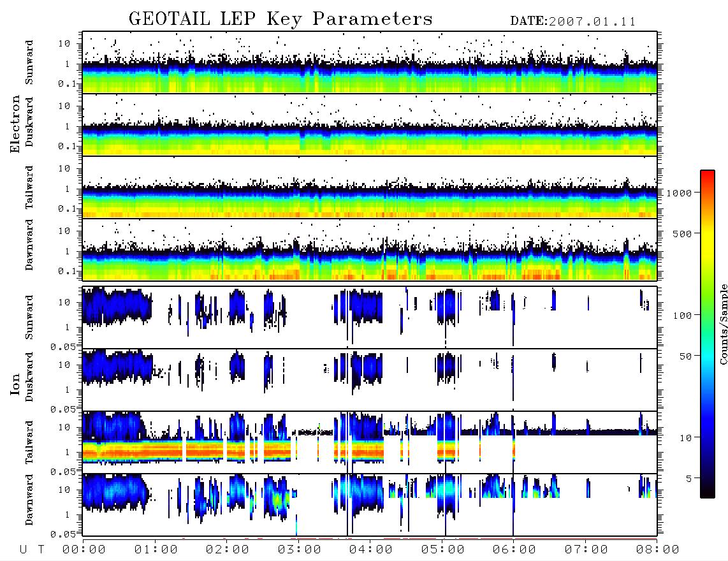Click the Ion Dawnward panel label
The width and height of the screenshot is (728, 561).
pyautogui.click(x=29, y=500)
